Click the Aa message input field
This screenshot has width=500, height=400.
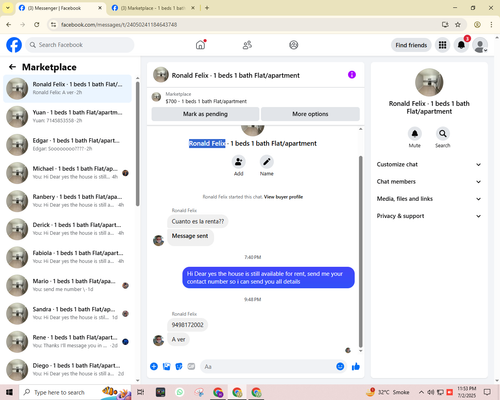pos(268,367)
